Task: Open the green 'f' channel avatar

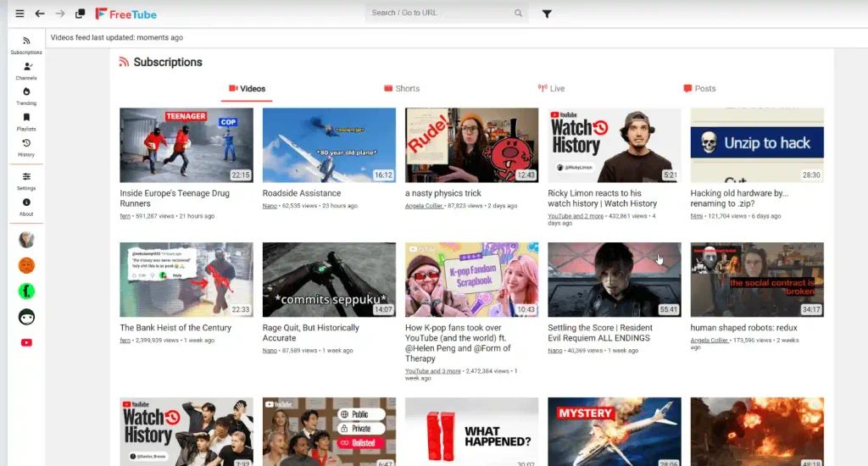Action: (26, 291)
